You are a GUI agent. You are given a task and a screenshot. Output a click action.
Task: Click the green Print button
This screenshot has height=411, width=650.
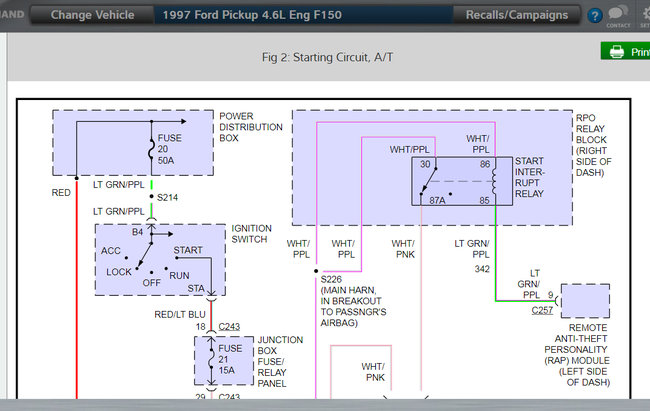click(x=625, y=51)
